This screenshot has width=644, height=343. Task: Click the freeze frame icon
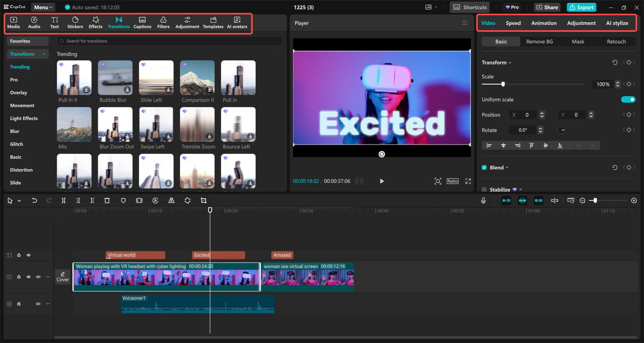click(139, 200)
